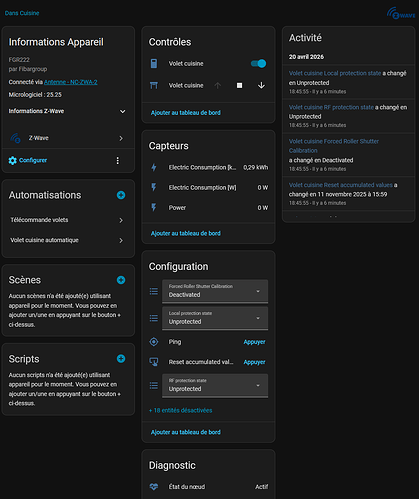Open Local protection state dropdown

point(215,318)
